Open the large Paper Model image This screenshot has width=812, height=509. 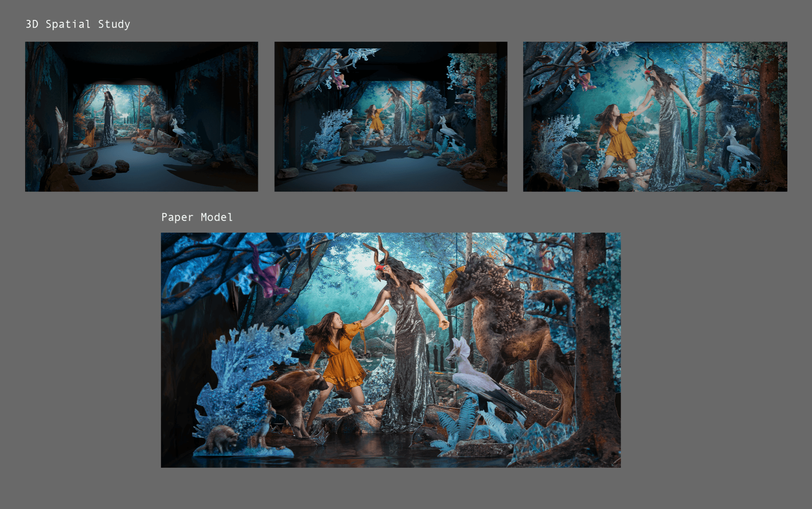[391, 350]
